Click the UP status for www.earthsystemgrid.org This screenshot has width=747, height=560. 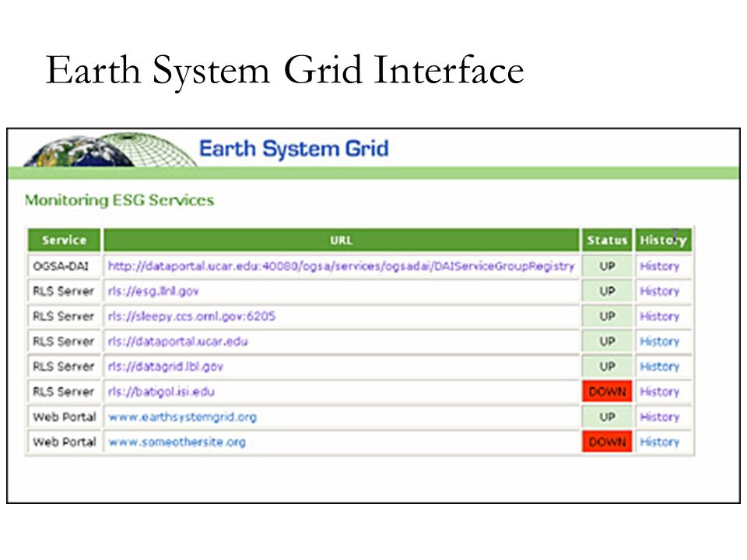point(607,417)
